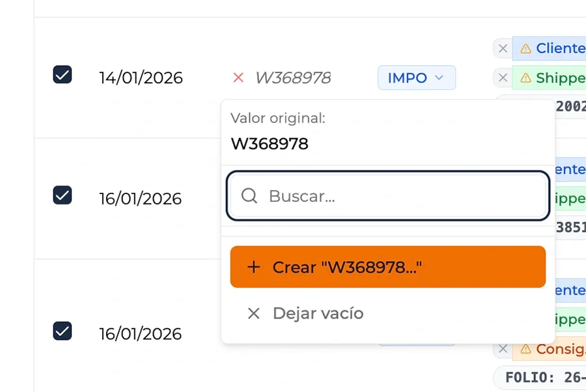Click the FOLIO: 26- label
The image size is (586, 392).
(x=544, y=378)
